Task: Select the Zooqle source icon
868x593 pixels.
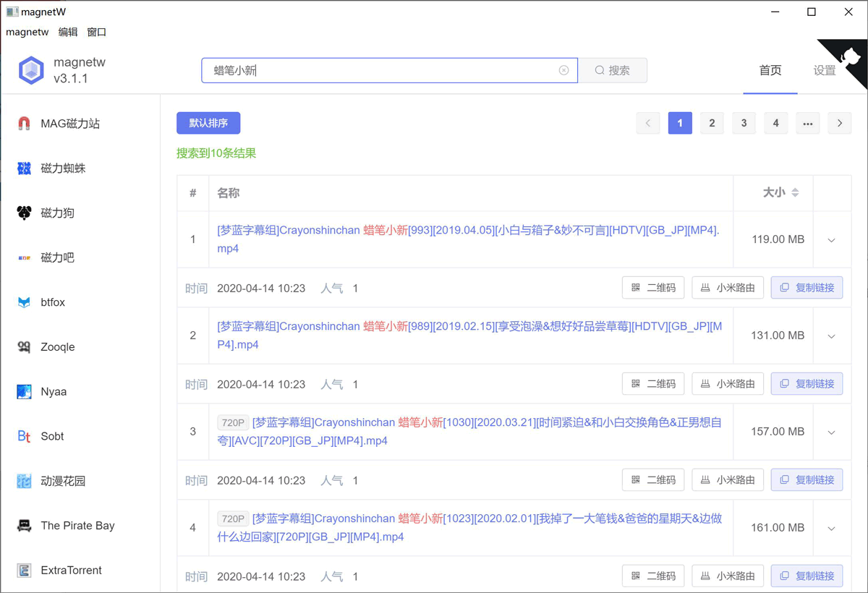Action: 24,347
